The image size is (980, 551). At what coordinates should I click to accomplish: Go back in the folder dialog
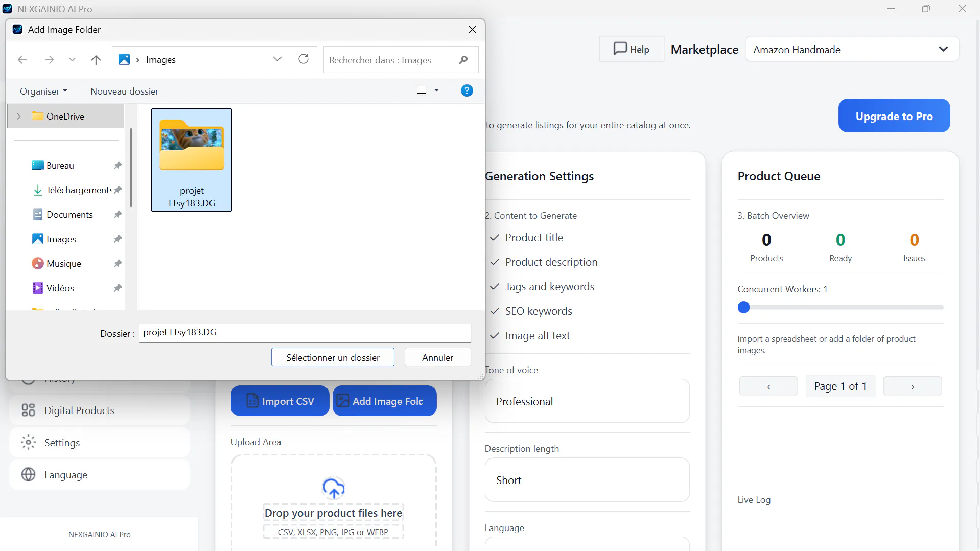(22, 60)
